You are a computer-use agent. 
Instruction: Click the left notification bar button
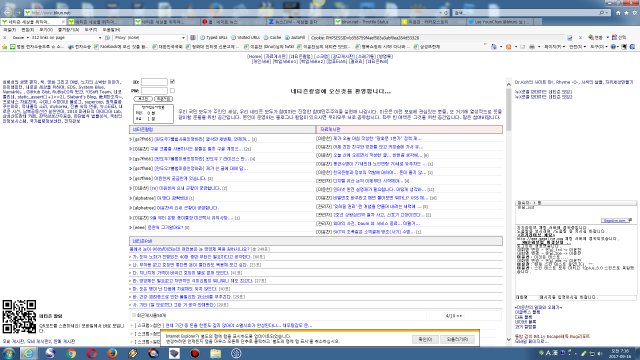(425, 339)
